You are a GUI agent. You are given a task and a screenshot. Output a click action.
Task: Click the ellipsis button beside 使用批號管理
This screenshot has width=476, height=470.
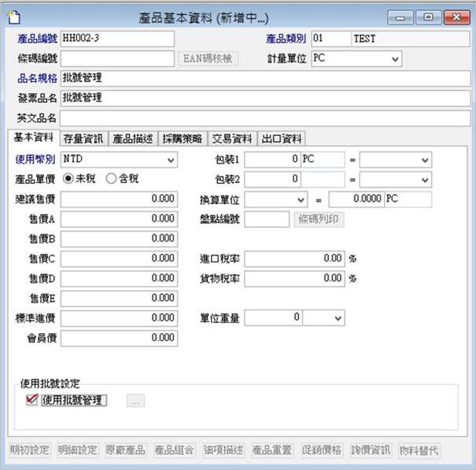coord(135,401)
